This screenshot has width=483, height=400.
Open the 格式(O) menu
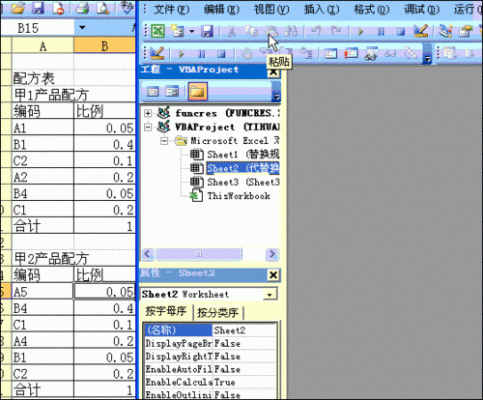coord(371,9)
